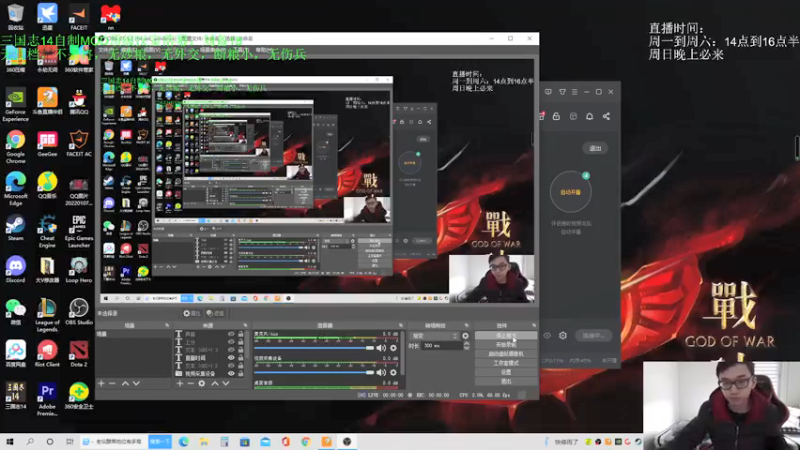Mute the 视频采集设备 mixer channel
800x450 pixels.
click(381, 372)
